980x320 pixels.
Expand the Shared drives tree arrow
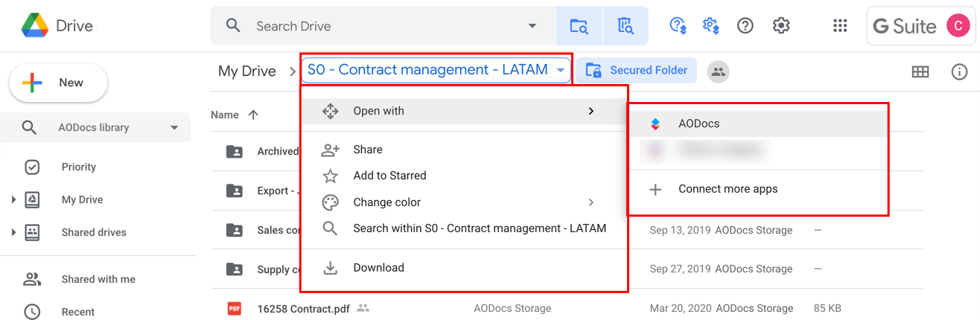(13, 232)
